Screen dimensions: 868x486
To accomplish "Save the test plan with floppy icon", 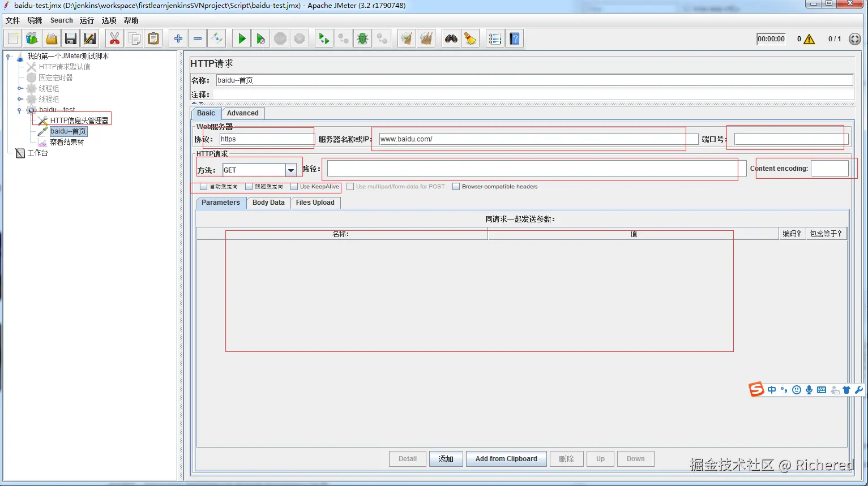I will pos(71,38).
